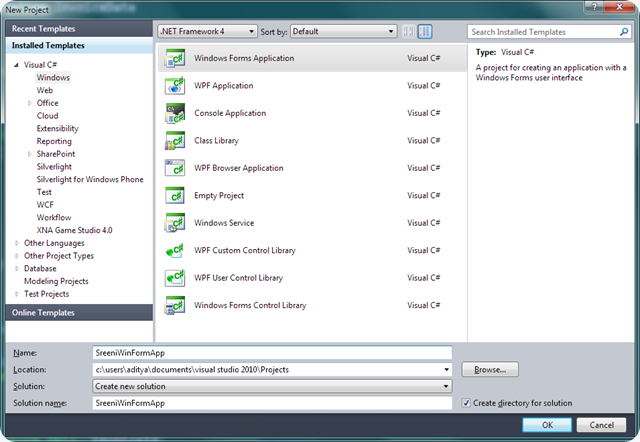Close the New Project dialog
640x442 pixels.
(x=619, y=7)
